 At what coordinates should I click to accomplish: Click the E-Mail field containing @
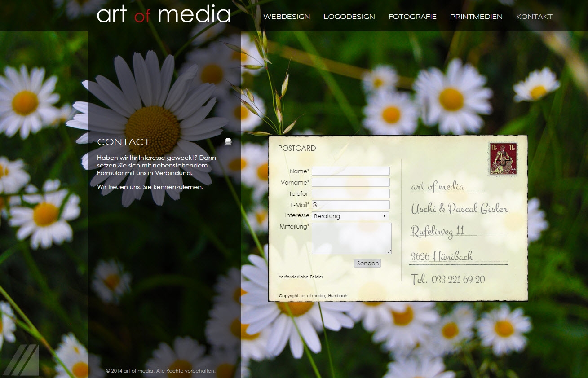coord(350,205)
